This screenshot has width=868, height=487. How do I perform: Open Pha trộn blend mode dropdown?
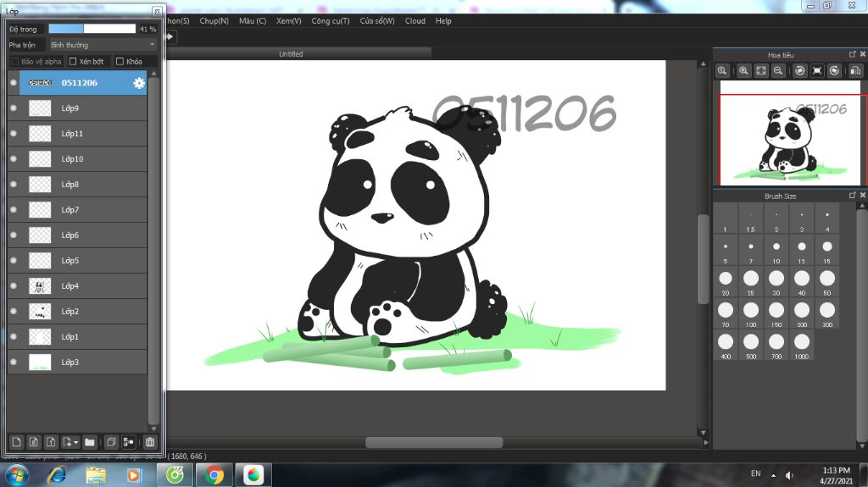point(103,45)
